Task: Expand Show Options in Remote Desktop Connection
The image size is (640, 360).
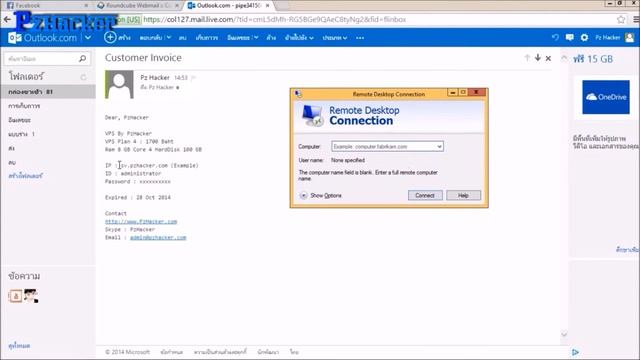Action: click(x=321, y=196)
